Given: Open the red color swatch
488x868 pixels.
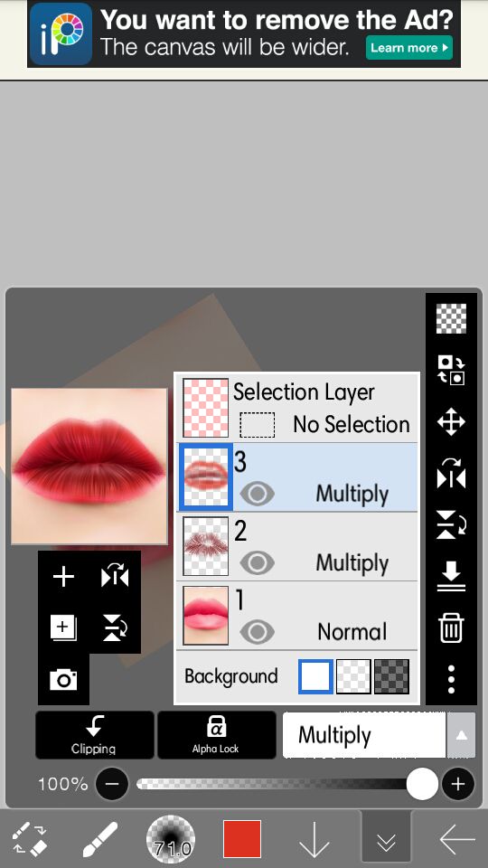Looking at the screenshot, I should click(x=242, y=839).
